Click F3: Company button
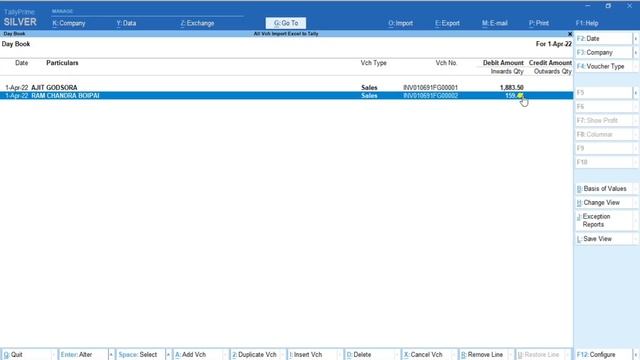Viewport: 640px width, 360px height. point(603,52)
